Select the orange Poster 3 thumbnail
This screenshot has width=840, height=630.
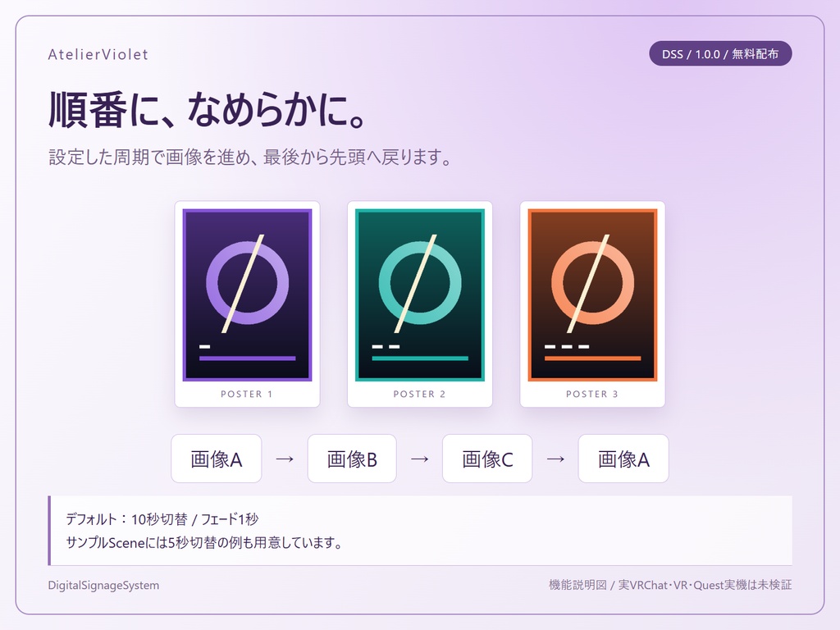(x=592, y=295)
